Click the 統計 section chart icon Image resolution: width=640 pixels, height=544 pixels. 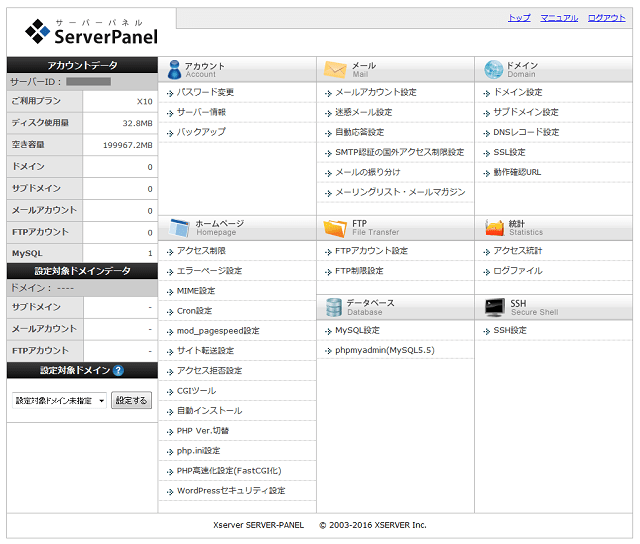[495, 228]
